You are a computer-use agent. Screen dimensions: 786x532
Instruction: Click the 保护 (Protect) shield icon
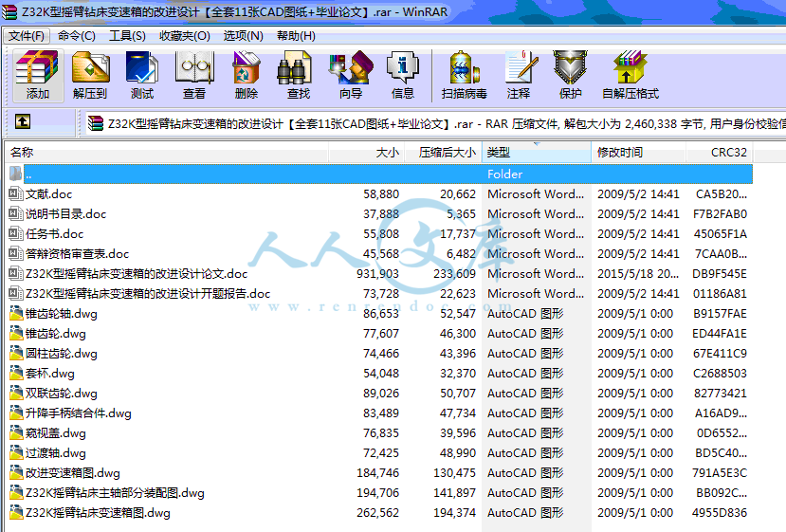(571, 75)
